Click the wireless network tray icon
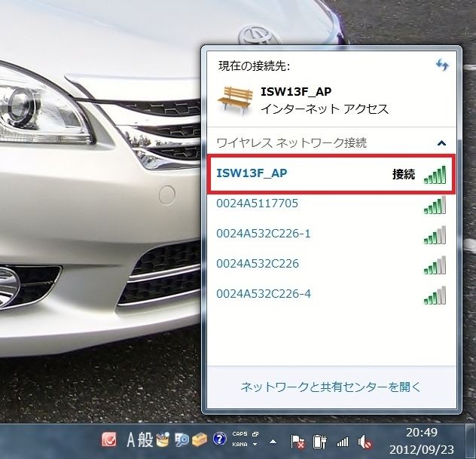Image resolution: width=476 pixels, height=459 pixels. (x=343, y=442)
